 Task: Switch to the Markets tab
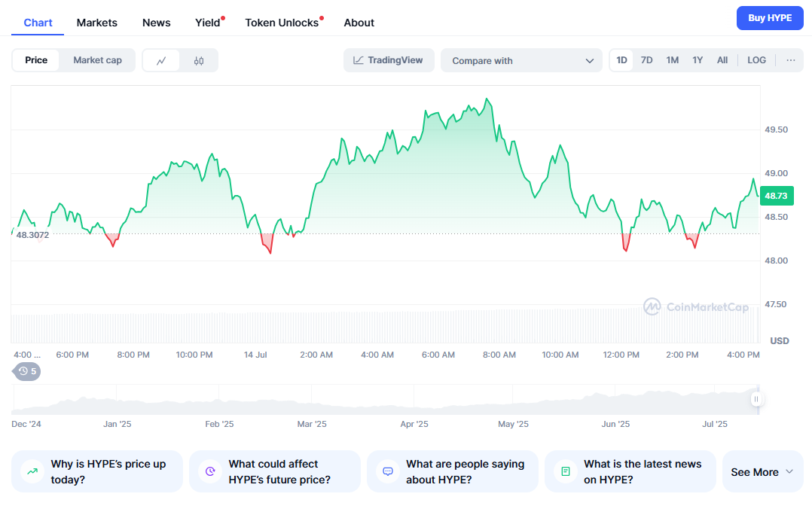point(97,23)
